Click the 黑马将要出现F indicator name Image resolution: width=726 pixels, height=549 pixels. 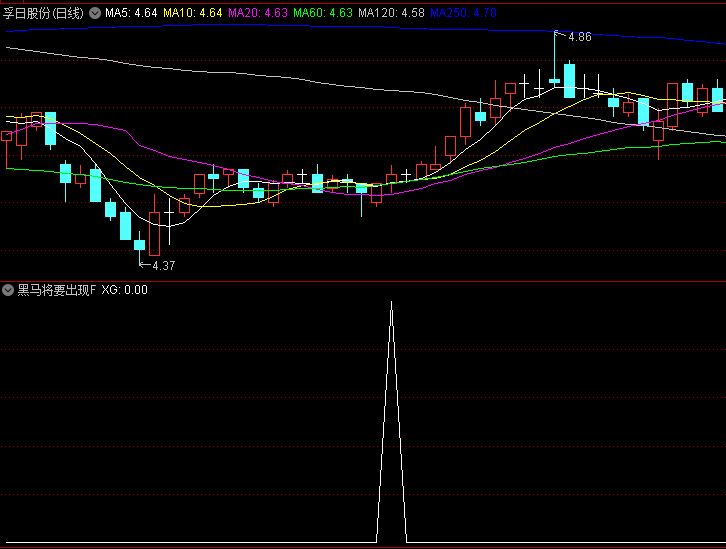[x=57, y=290]
